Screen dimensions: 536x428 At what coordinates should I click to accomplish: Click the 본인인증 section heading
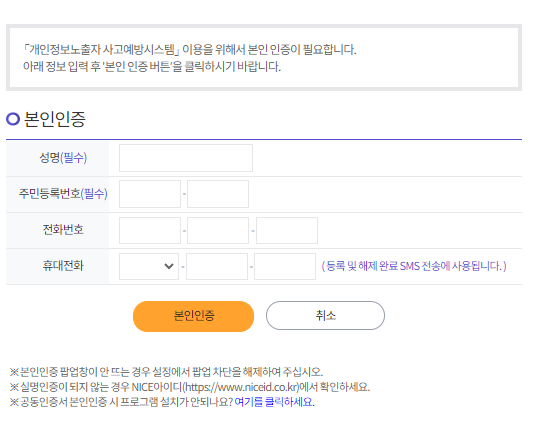(55, 119)
